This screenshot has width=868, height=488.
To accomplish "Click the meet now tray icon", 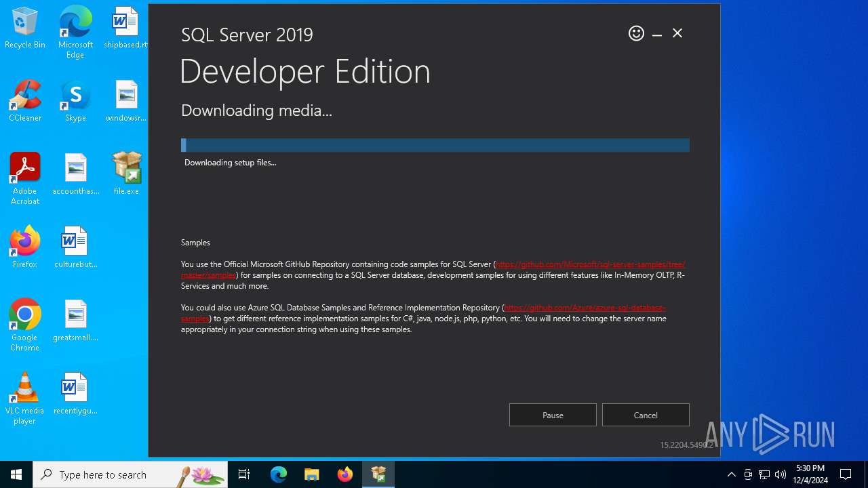I will [748, 474].
